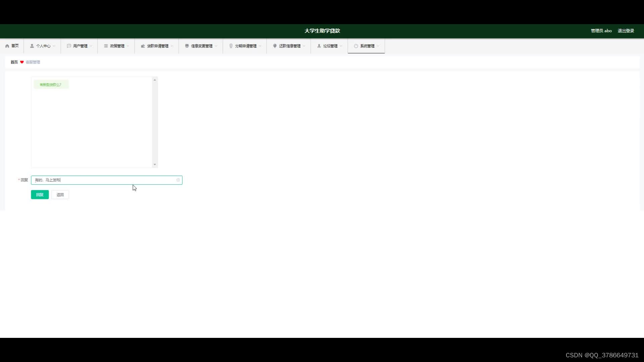Image resolution: width=644 pixels, height=362 pixels.
Task: Expand the 系统管理 dropdown arrow
Action: tap(378, 46)
